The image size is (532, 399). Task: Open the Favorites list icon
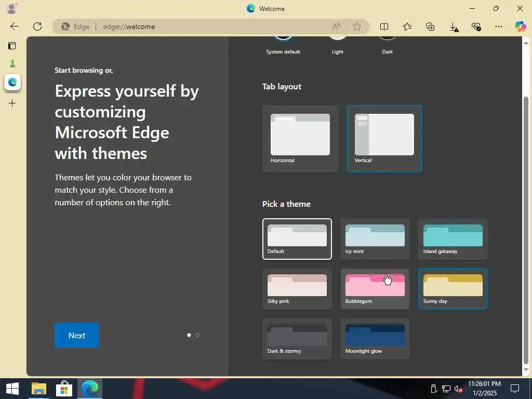click(x=407, y=26)
